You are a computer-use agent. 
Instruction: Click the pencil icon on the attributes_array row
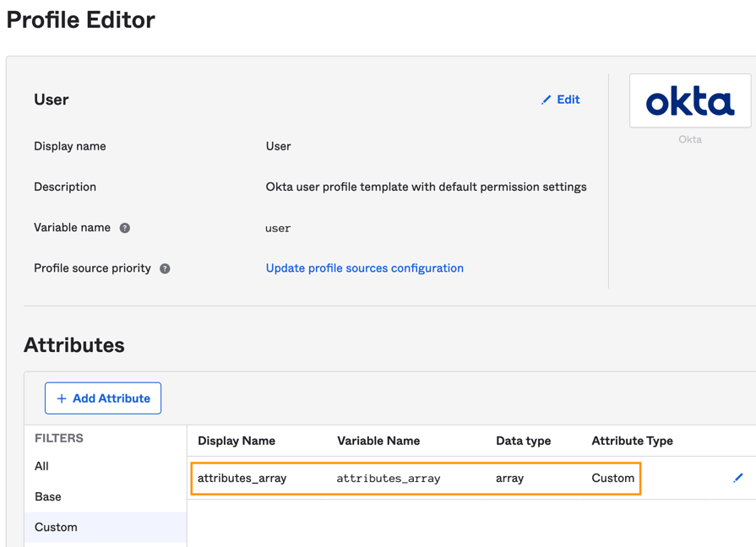[737, 478]
